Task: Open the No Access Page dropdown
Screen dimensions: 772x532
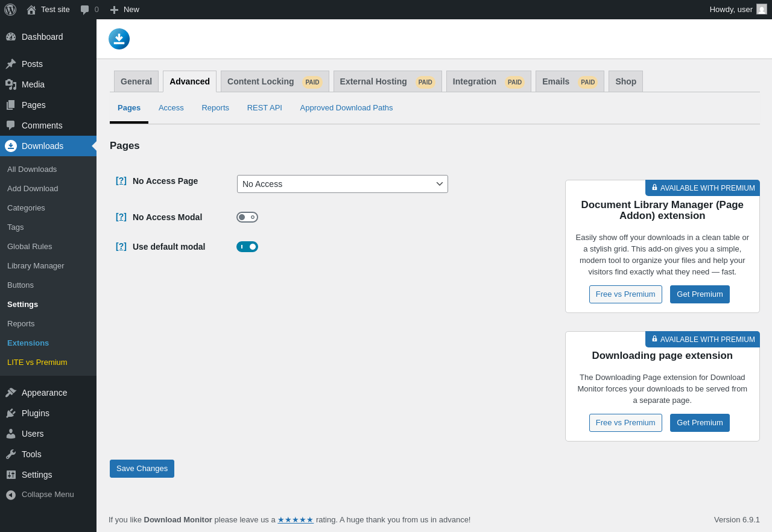Action: pyautogui.click(x=343, y=184)
